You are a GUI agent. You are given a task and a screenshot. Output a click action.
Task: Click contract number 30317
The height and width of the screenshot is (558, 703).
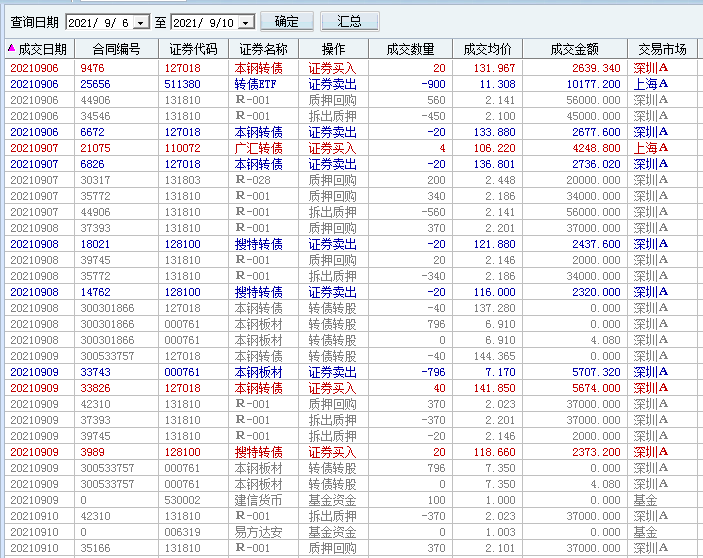95,180
